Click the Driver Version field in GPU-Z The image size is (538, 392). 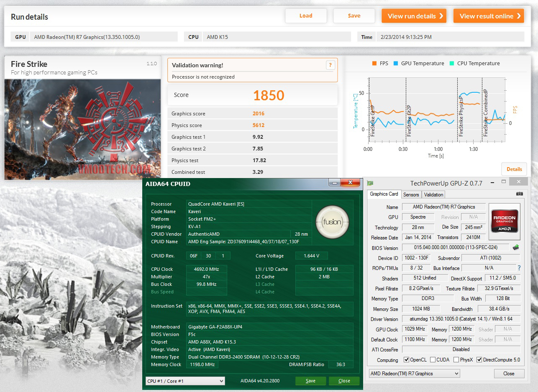pos(461,319)
